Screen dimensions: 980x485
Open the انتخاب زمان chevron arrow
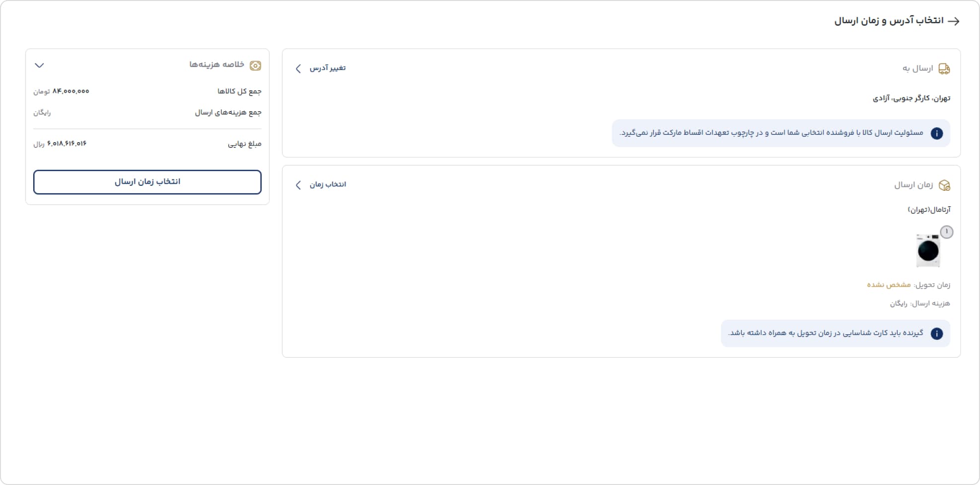(298, 185)
